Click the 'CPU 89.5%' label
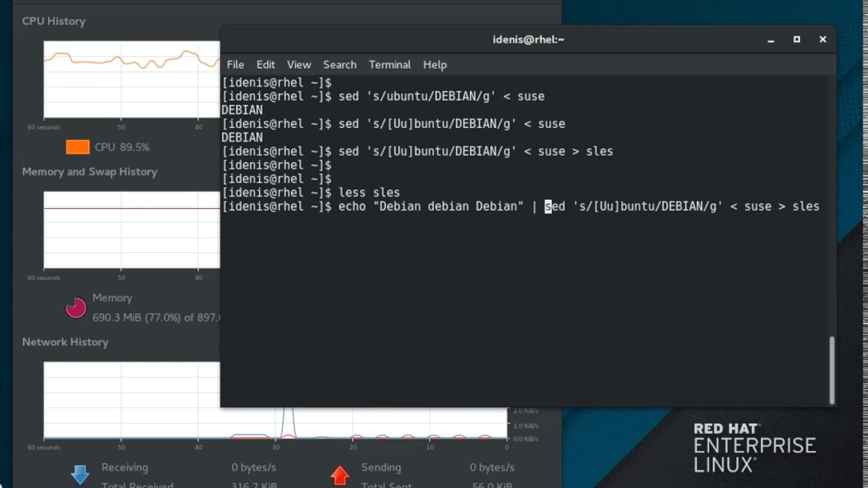 pos(122,147)
